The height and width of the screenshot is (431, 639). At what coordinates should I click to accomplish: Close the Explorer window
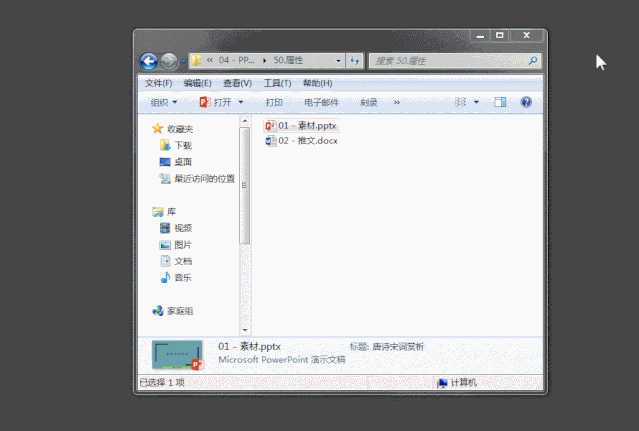point(527,36)
